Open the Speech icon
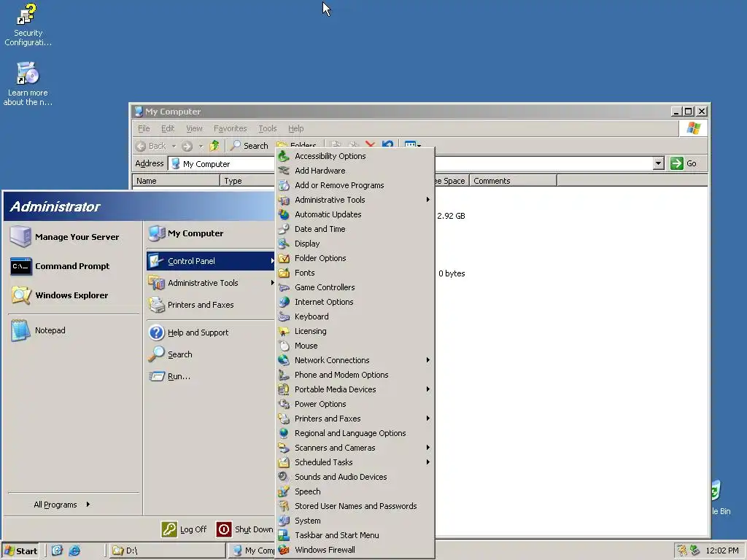The width and height of the screenshot is (747, 560). (x=284, y=491)
